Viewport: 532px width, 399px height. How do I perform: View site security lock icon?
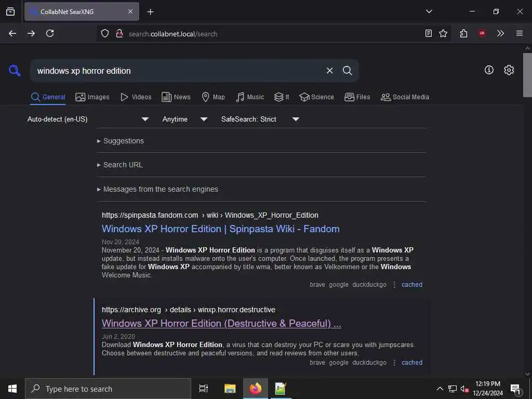click(x=119, y=33)
